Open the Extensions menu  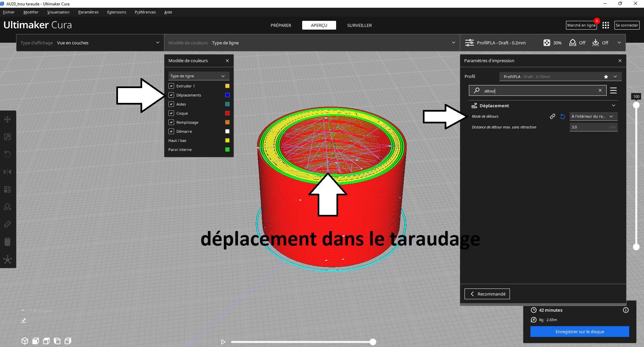[117, 12]
